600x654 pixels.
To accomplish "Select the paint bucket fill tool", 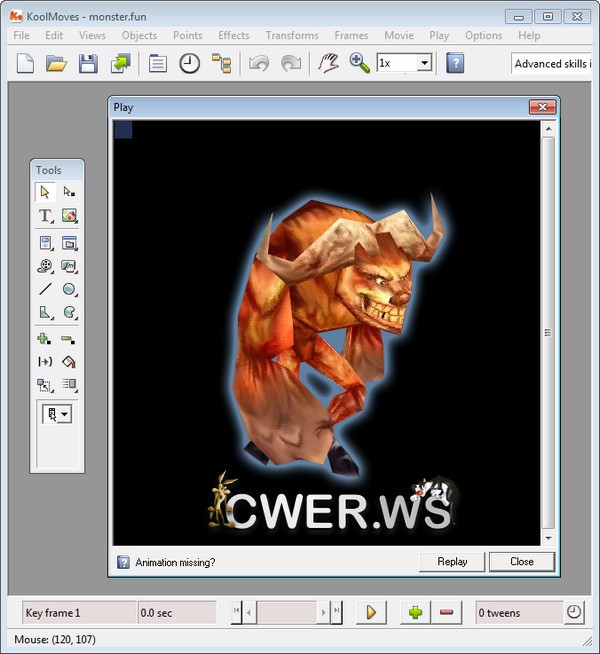I will (x=69, y=362).
